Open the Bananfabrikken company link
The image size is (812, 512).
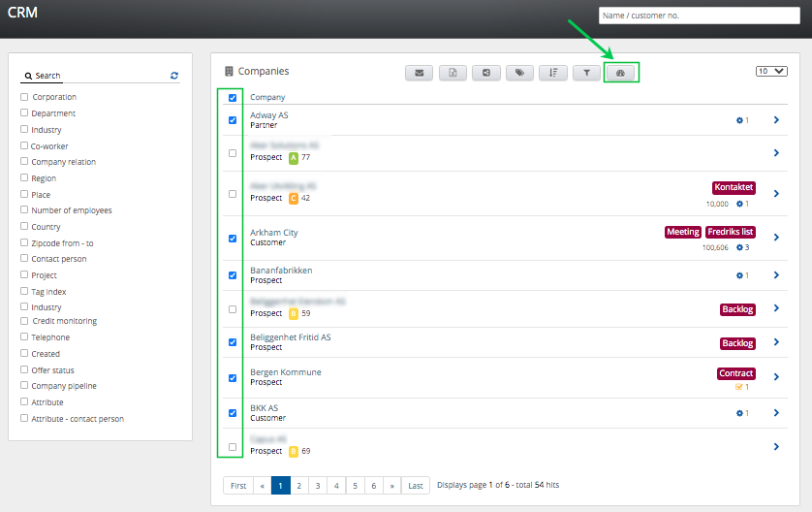280,271
